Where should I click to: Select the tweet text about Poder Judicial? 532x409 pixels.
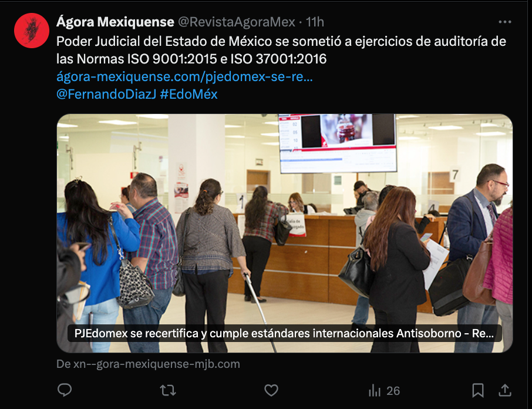281,50
